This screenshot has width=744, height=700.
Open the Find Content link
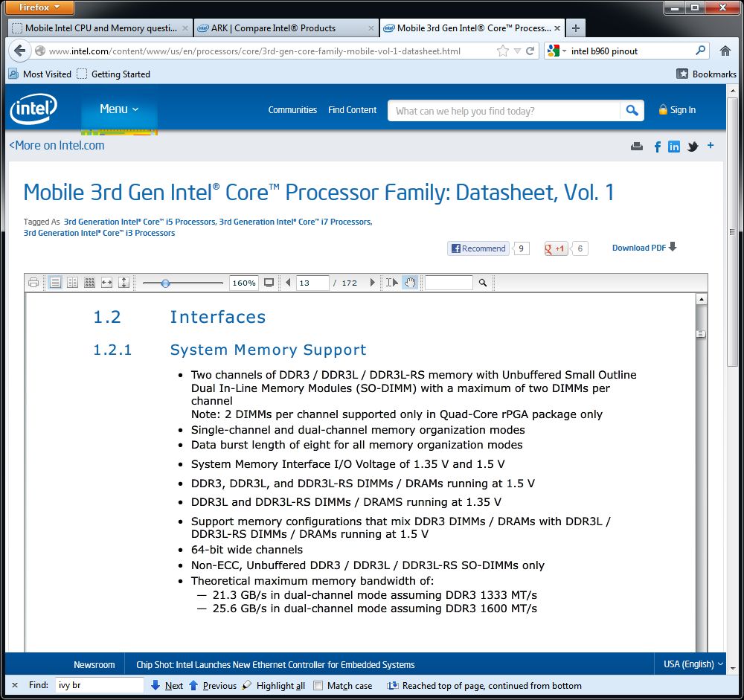coord(352,110)
